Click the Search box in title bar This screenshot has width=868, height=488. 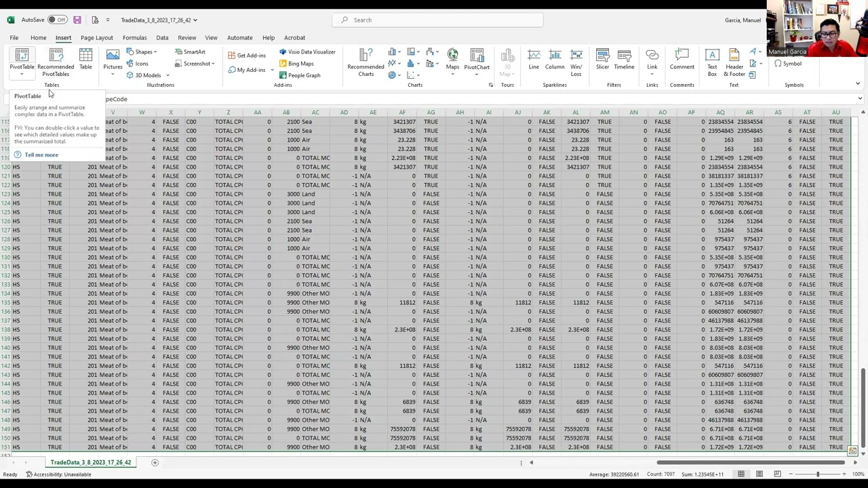[437, 20]
